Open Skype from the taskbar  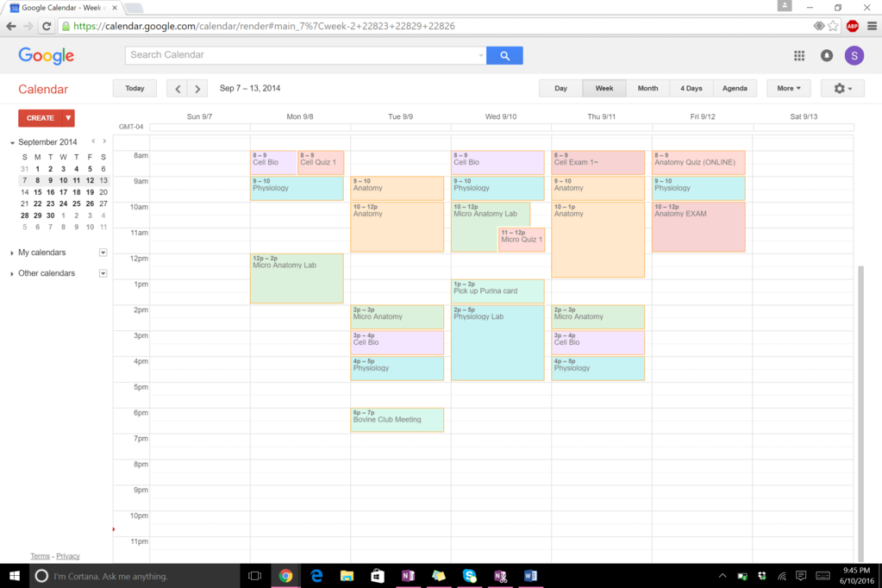click(469, 576)
